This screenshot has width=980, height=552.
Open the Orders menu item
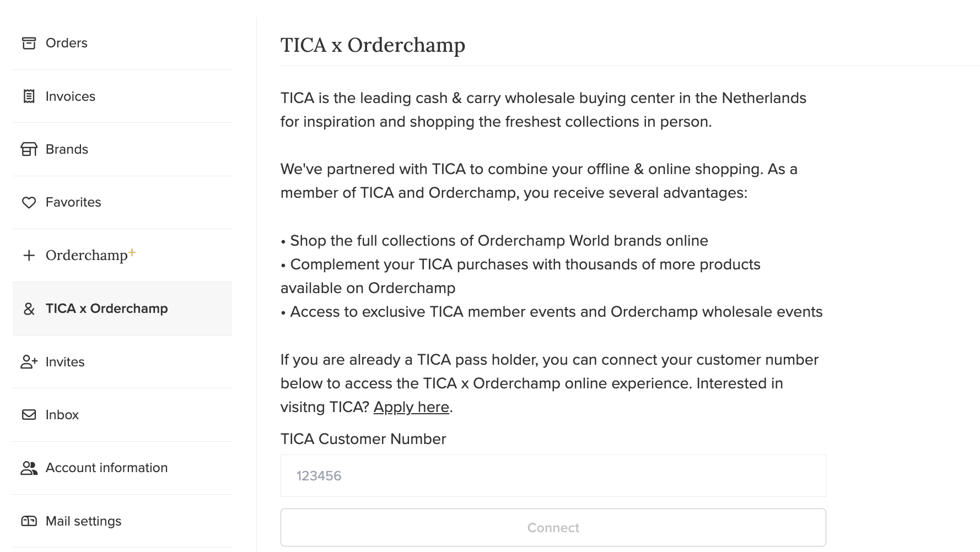point(122,43)
